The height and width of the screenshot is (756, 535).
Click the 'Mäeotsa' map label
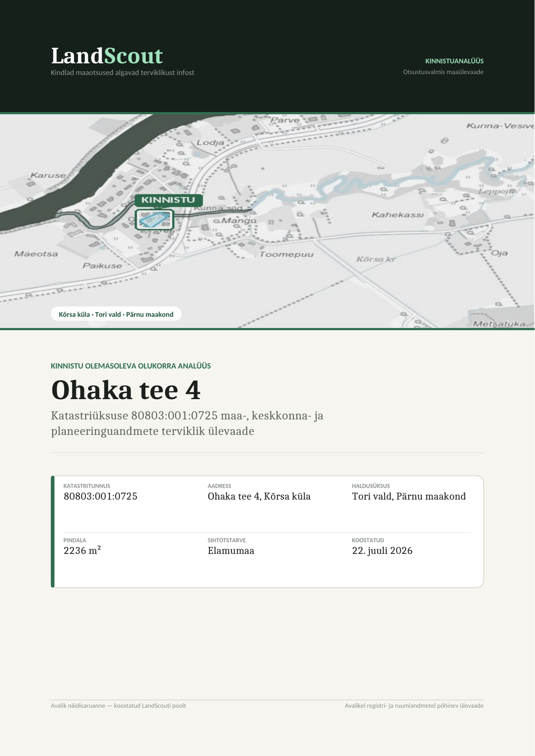tap(36, 254)
